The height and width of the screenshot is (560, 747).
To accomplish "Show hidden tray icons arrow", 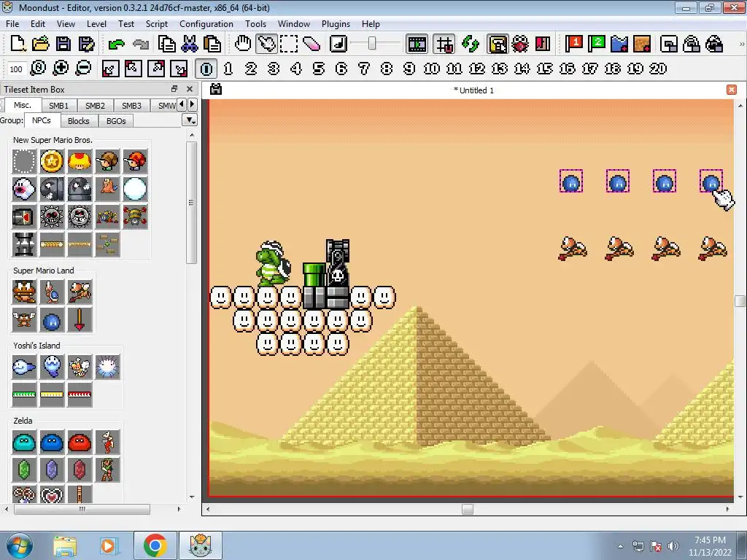I will [x=620, y=546].
